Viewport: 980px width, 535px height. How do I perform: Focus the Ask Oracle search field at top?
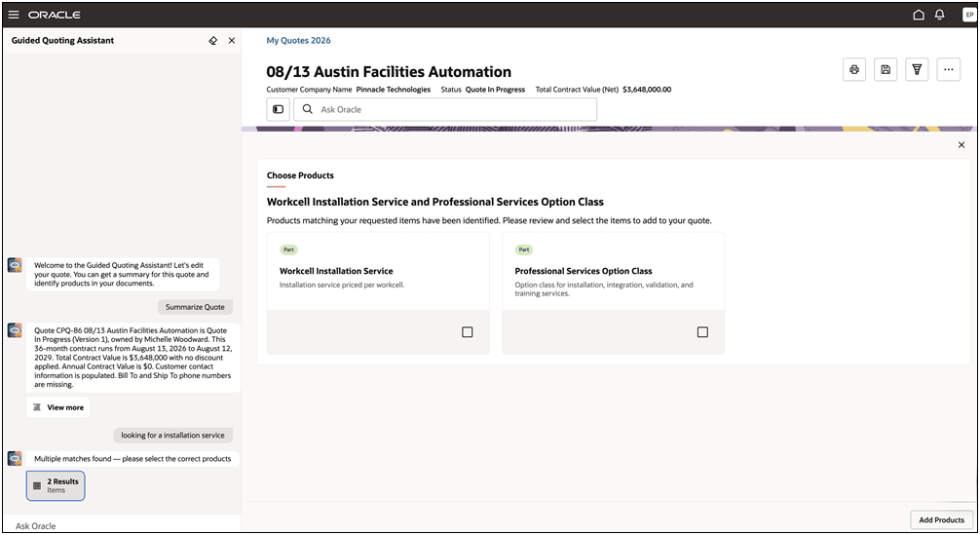[445, 109]
